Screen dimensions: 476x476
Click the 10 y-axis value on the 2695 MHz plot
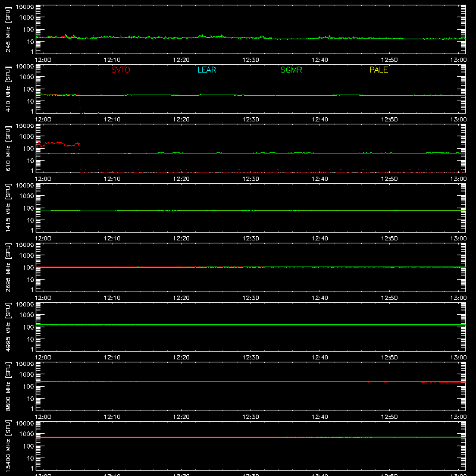pos(30,280)
